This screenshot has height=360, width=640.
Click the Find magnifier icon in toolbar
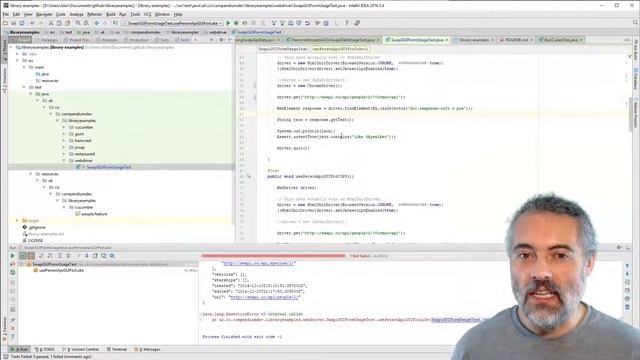[78, 23]
